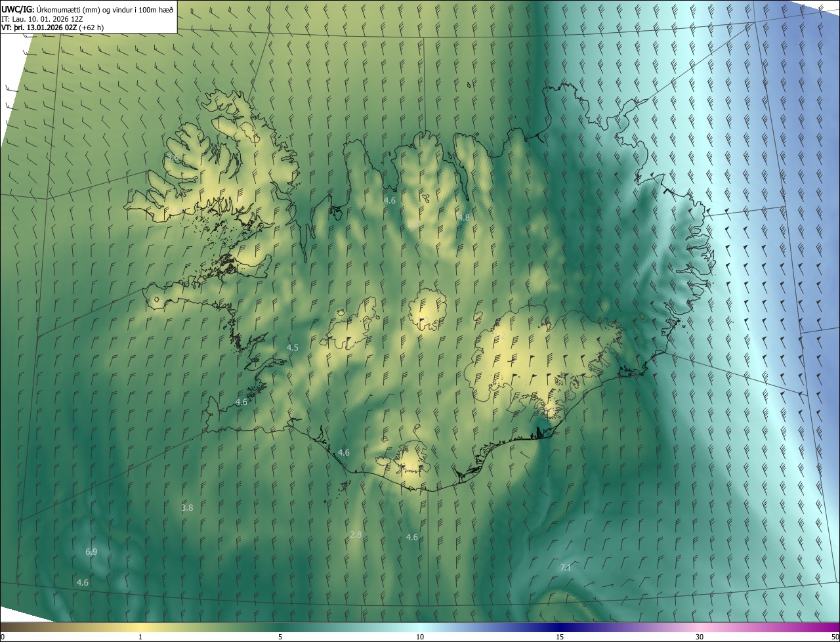This screenshot has width=840, height=642.
Task: Click the '5' tick on the color scale
Action: point(280,637)
